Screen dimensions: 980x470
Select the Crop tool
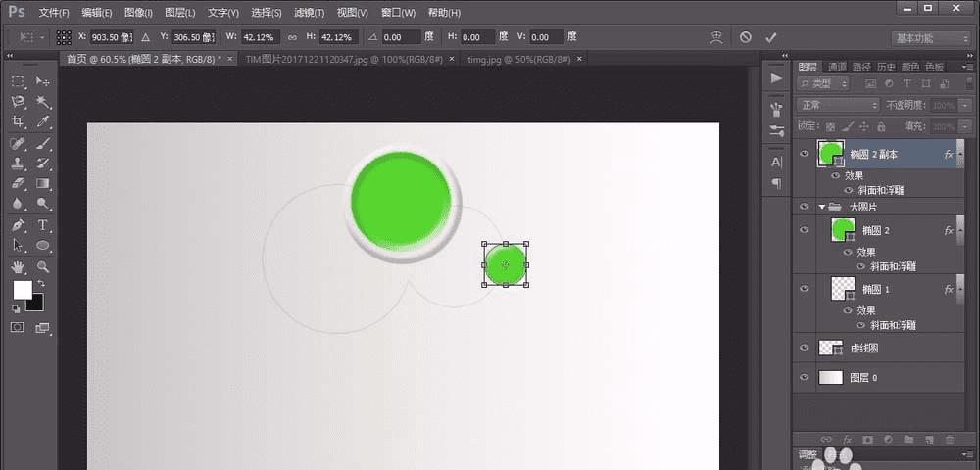coord(18,121)
